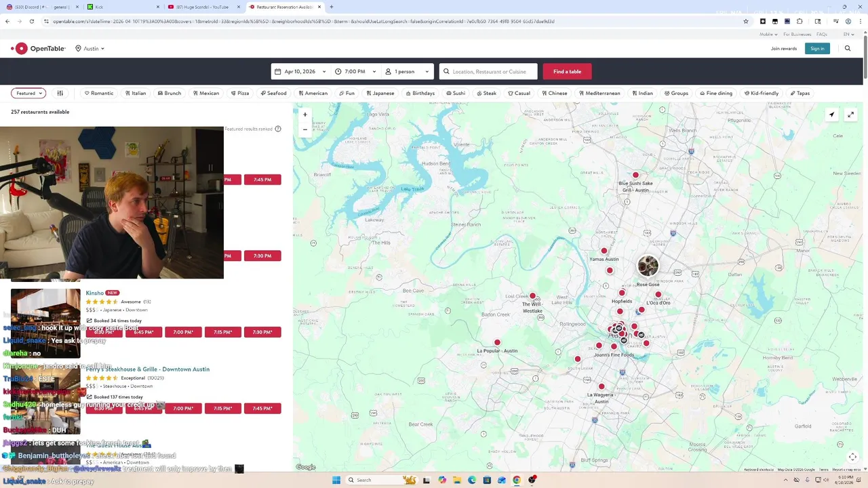Open Chrome from the taskbar
868x488 pixels.
pos(516,480)
